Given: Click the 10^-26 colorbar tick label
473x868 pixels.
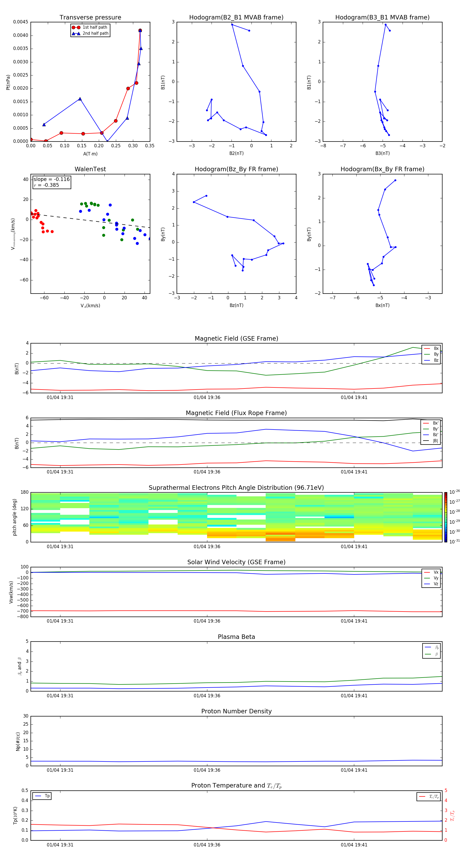Looking at the screenshot, I should (455, 492).
